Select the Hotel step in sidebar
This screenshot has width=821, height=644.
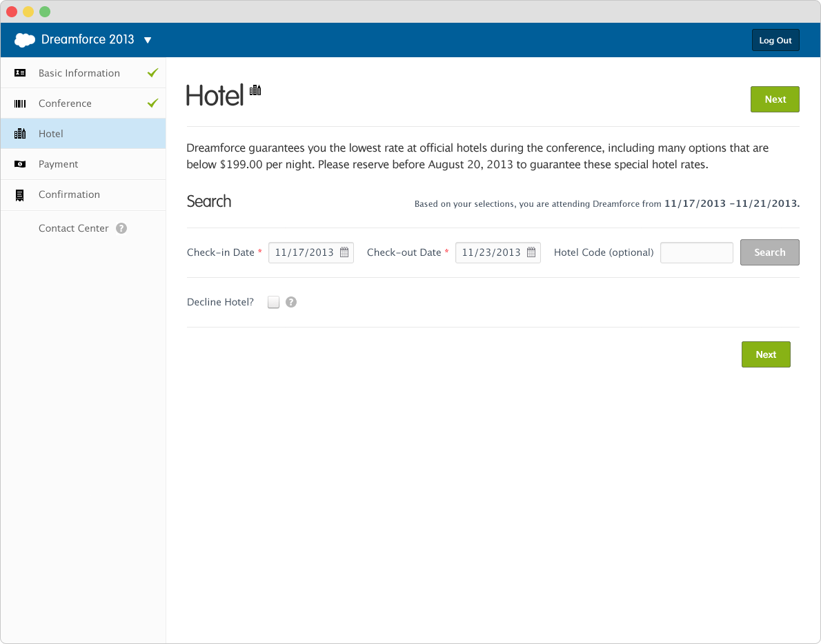click(83, 133)
